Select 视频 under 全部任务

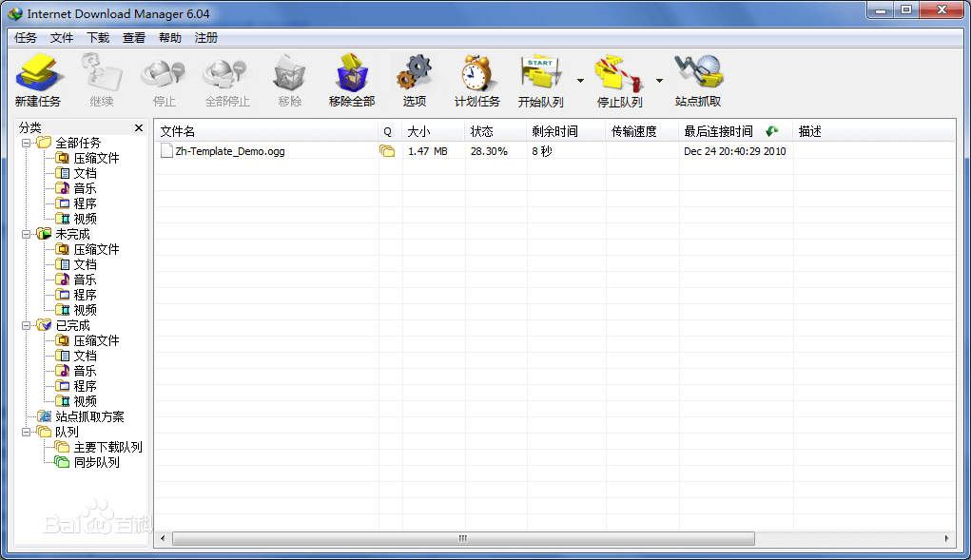pyautogui.click(x=85, y=219)
